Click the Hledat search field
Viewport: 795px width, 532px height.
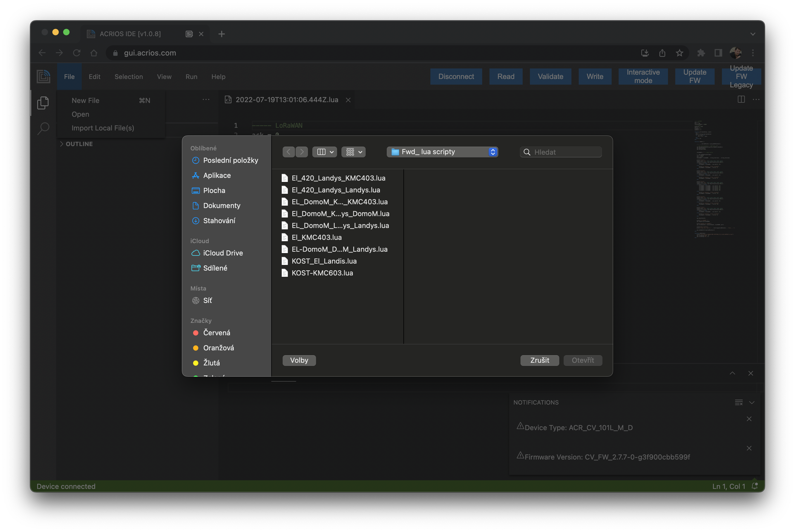coord(561,152)
